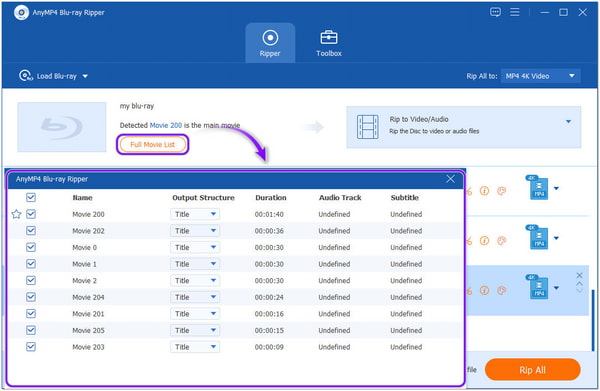The height and width of the screenshot is (391, 600).
Task: Open the hamburger menu in title bar
Action: (515, 12)
